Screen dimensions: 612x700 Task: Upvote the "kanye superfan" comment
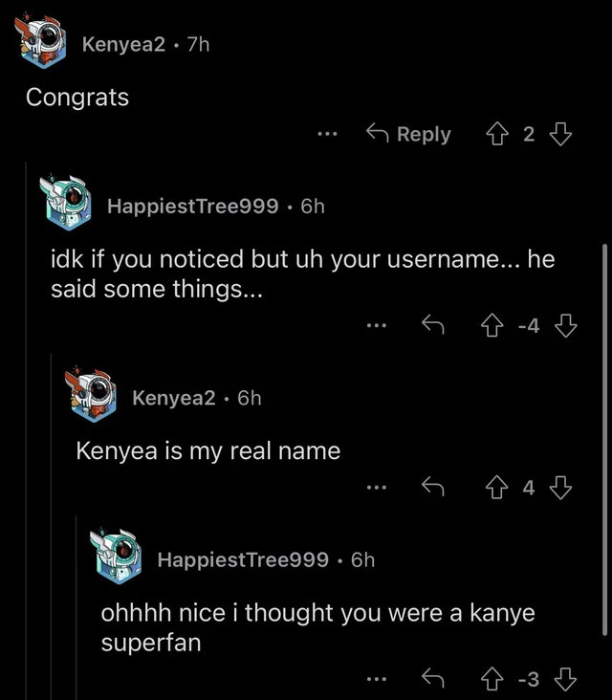point(493,680)
